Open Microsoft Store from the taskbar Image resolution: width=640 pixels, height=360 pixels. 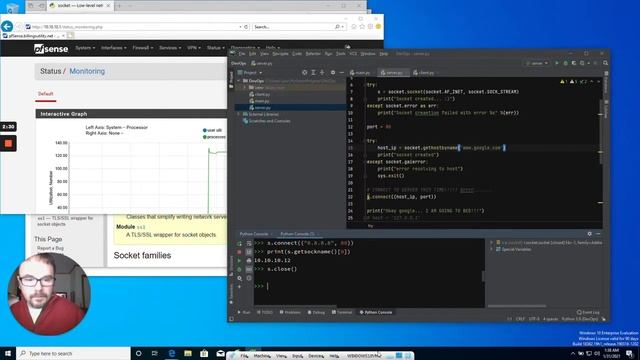tap(204, 353)
